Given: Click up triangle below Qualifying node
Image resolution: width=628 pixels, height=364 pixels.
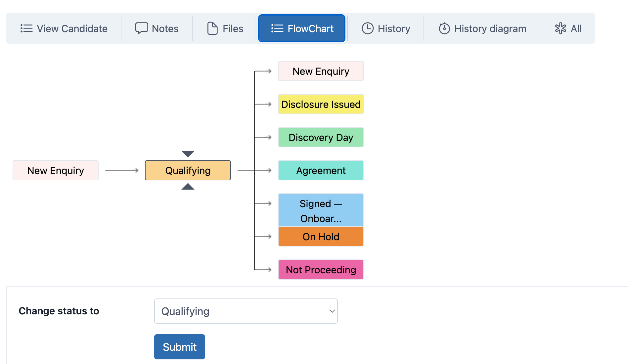Looking at the screenshot, I should [x=188, y=186].
